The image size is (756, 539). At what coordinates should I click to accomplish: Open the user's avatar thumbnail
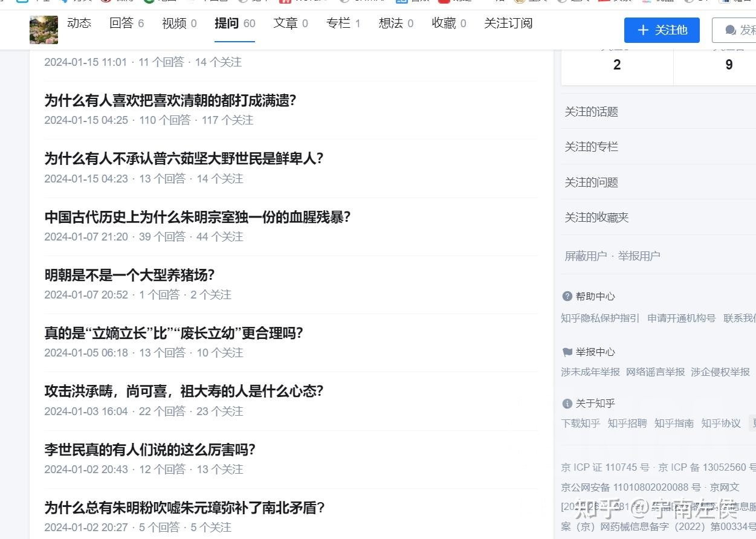point(44,30)
